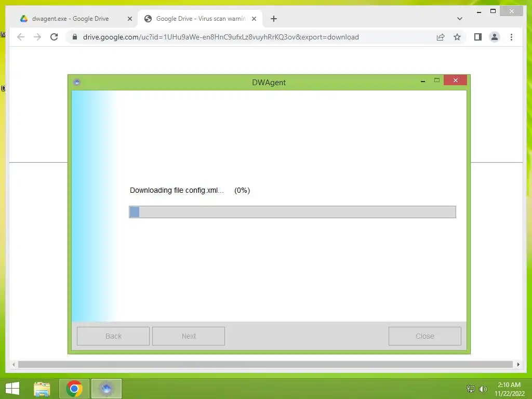Image resolution: width=532 pixels, height=399 pixels.
Task: Open the Chrome profile avatar
Action: (x=495, y=37)
